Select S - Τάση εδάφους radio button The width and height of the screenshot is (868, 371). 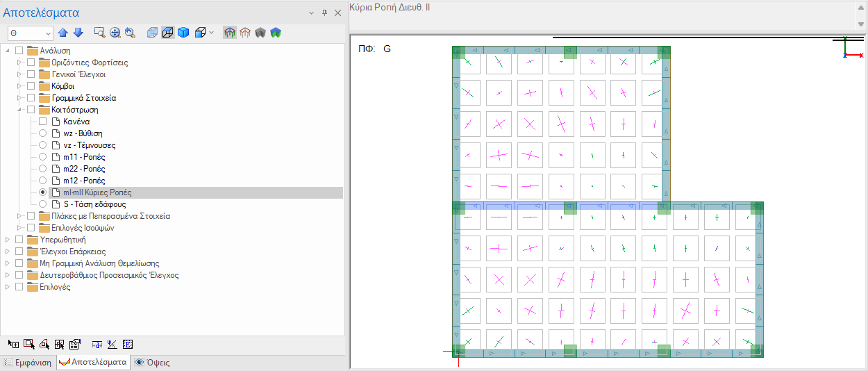click(x=43, y=204)
